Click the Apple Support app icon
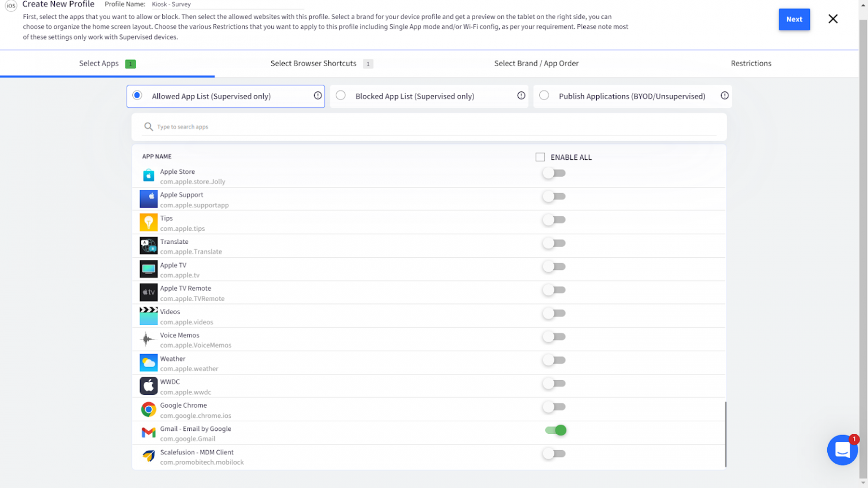The image size is (868, 488). [148, 199]
